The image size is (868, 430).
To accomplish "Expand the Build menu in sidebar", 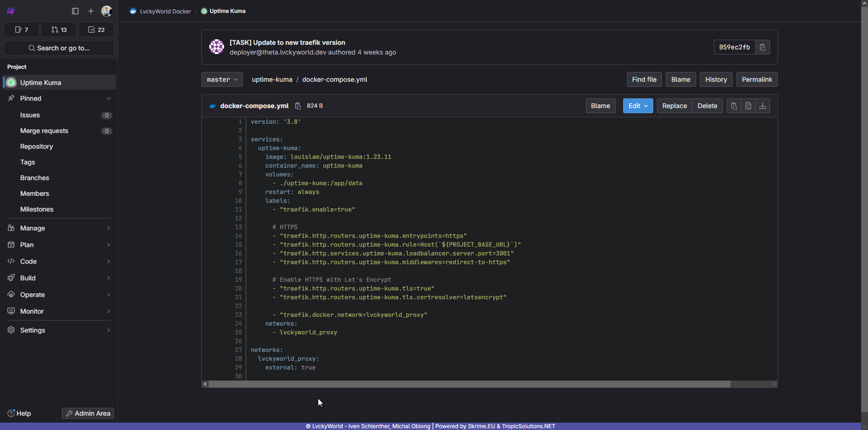I will click(59, 278).
